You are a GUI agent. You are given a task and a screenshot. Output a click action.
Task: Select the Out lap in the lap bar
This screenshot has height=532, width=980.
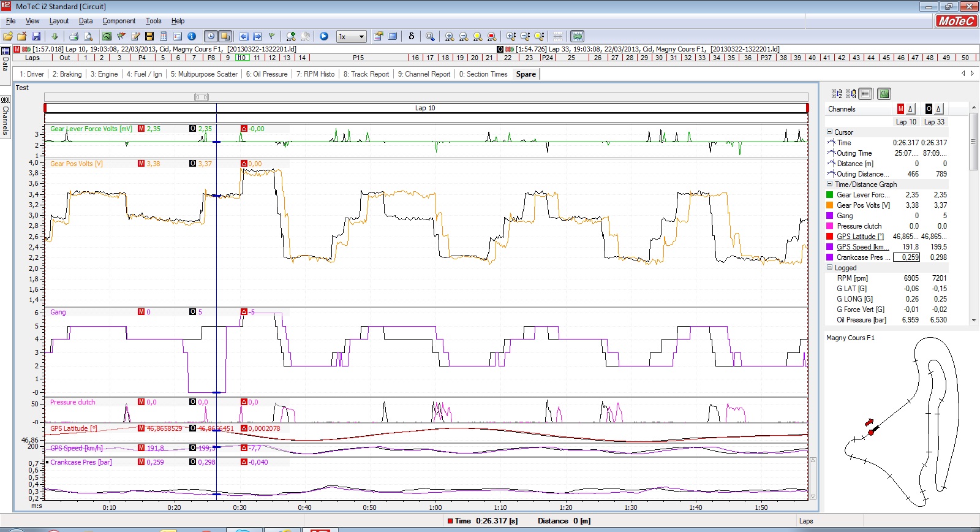65,58
